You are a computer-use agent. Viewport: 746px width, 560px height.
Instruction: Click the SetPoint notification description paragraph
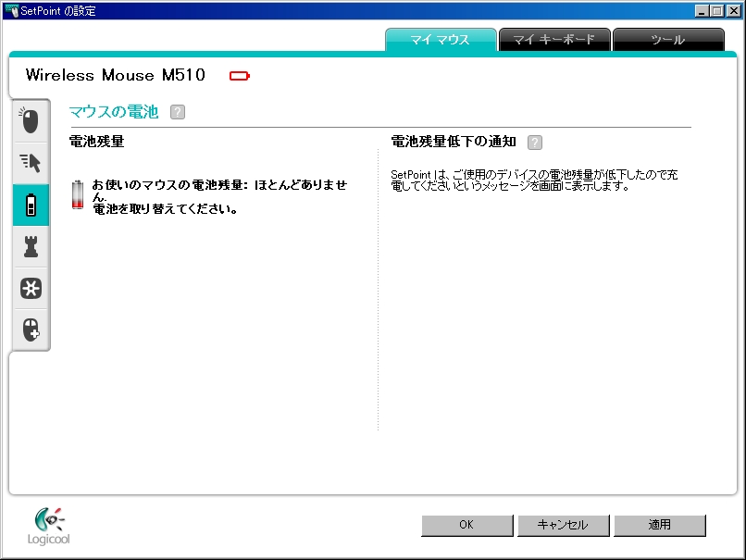coord(534,180)
